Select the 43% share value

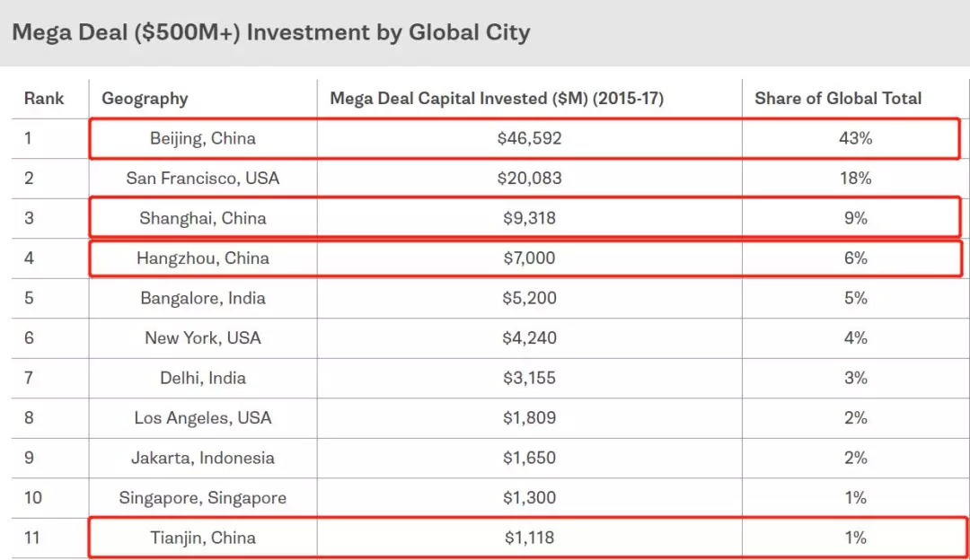(855, 138)
